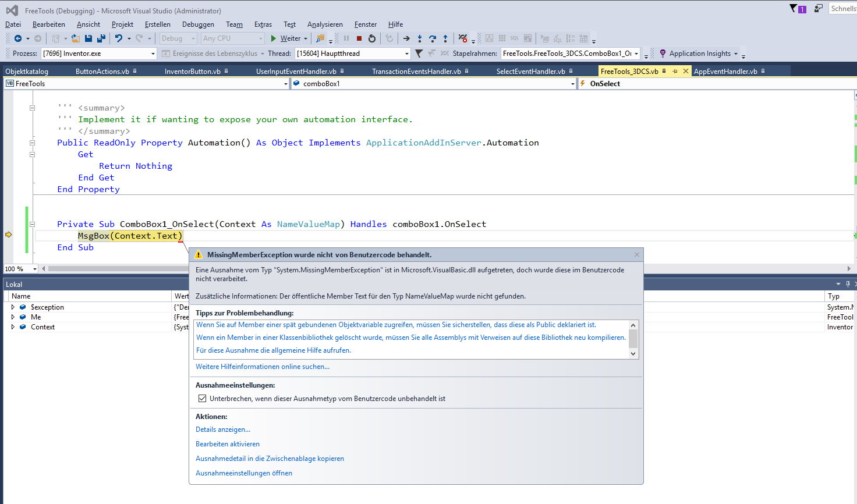The image size is (857, 504).
Task: Open the Thread Hauptthread dropdown
Action: coord(407,54)
